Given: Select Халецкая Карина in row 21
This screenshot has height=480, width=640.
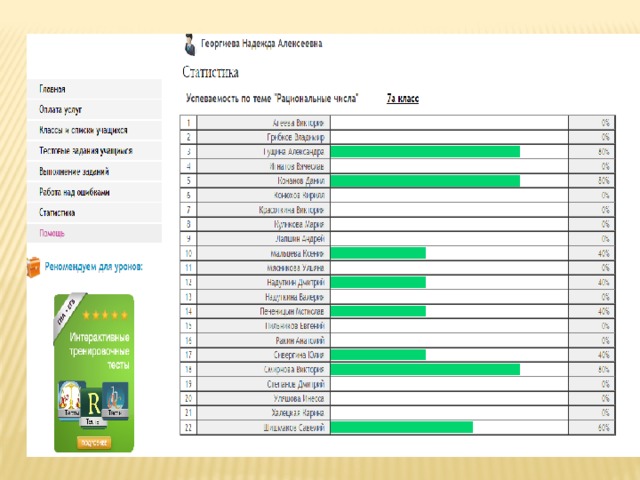Looking at the screenshot, I should (264, 413).
